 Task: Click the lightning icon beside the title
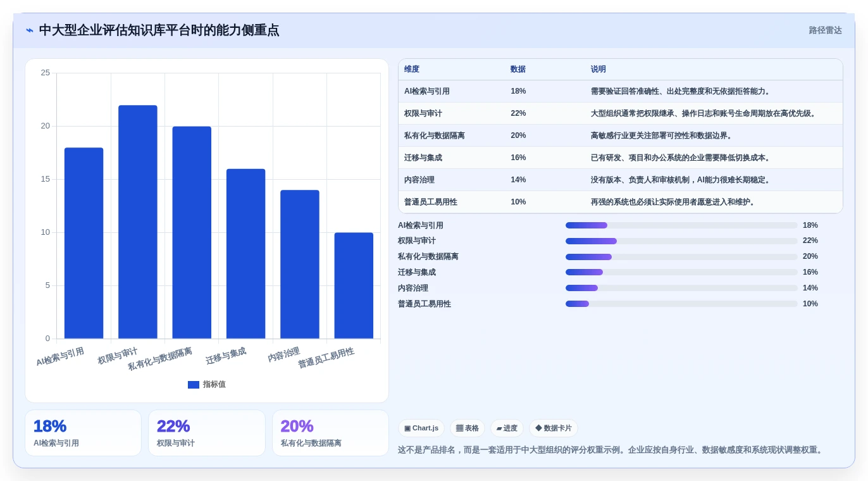pos(30,30)
